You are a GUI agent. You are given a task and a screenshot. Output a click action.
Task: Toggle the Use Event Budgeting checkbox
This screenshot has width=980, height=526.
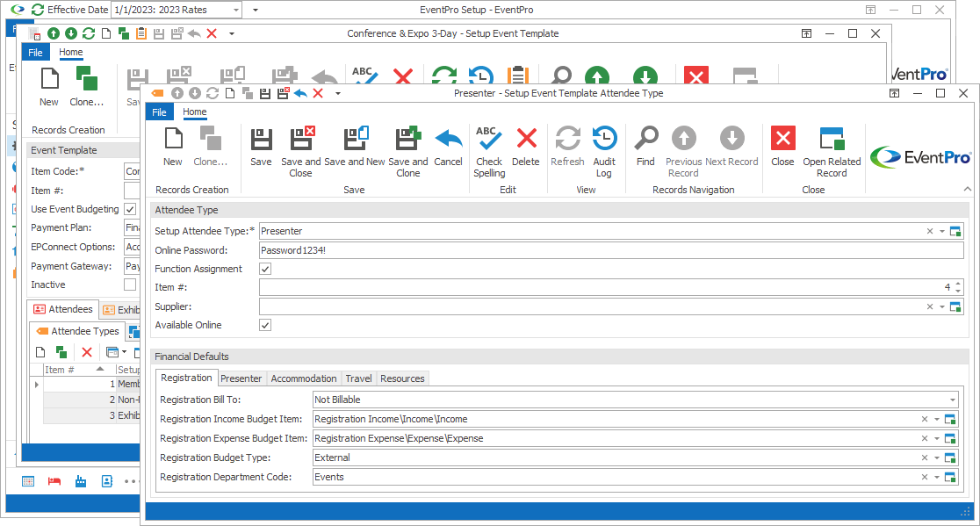point(130,209)
